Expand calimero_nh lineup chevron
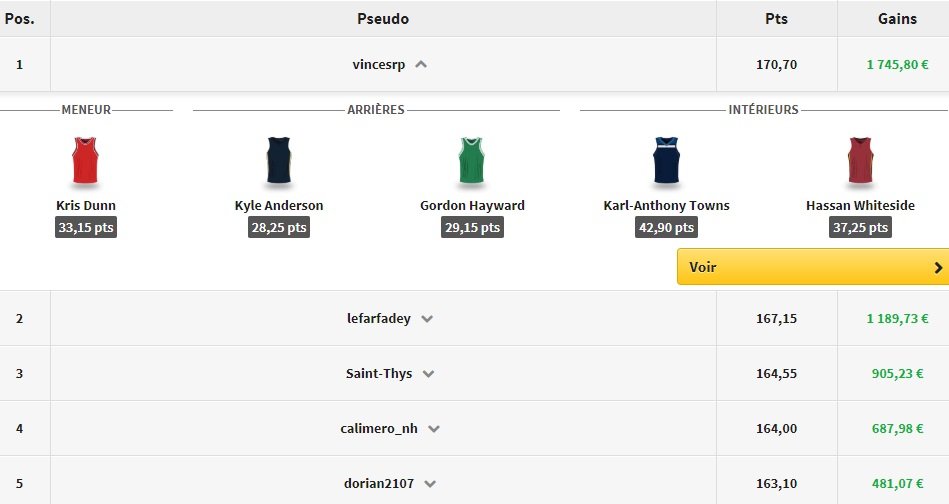This screenshot has width=949, height=504. (434, 429)
